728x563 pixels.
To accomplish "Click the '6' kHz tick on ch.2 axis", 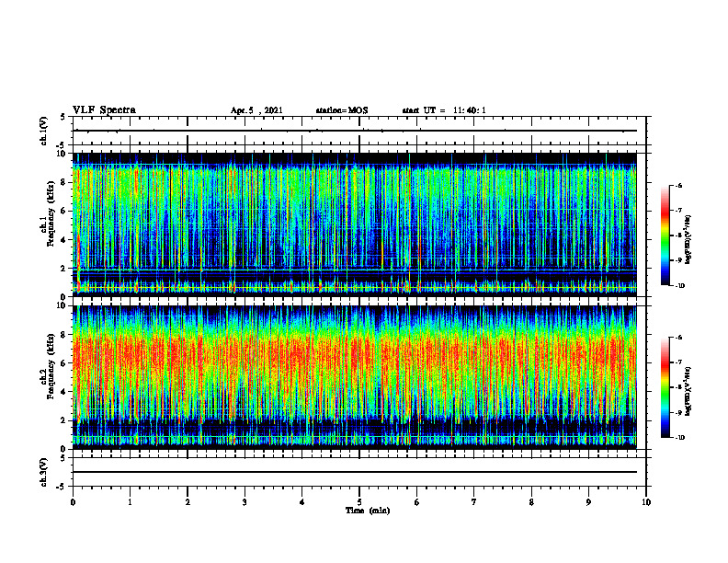I will (63, 363).
